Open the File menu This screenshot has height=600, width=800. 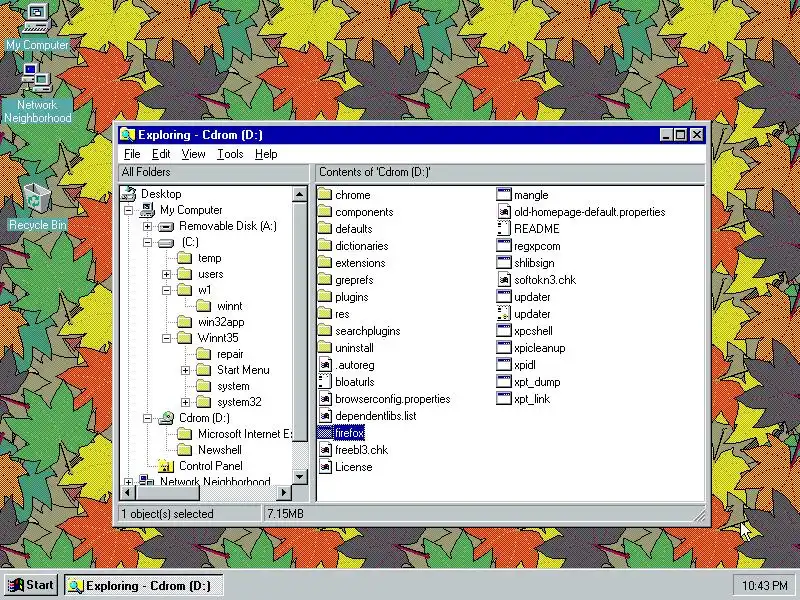point(132,154)
